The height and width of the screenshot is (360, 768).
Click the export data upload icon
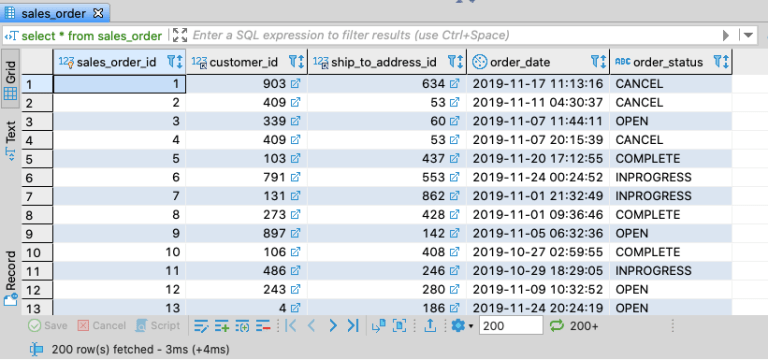(x=430, y=326)
